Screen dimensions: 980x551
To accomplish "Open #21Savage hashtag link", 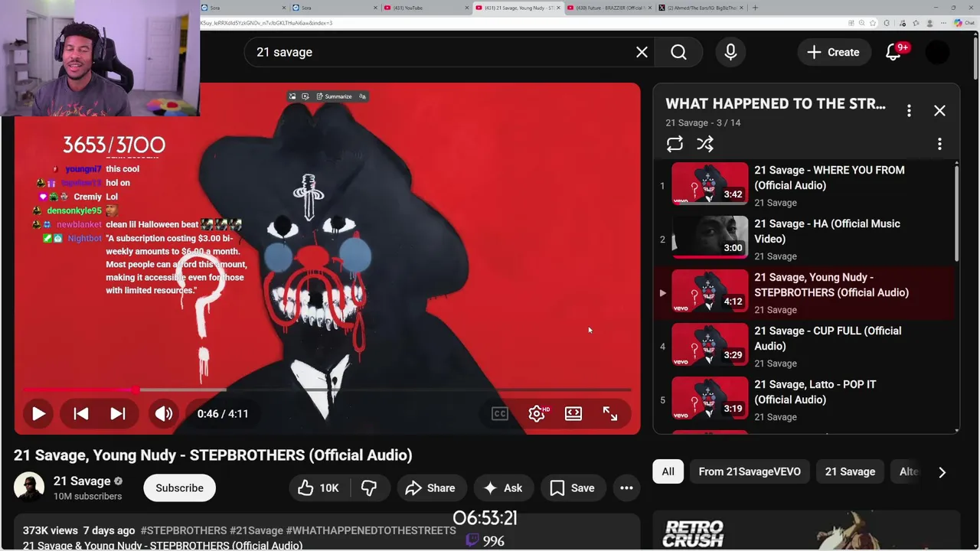I will click(256, 530).
